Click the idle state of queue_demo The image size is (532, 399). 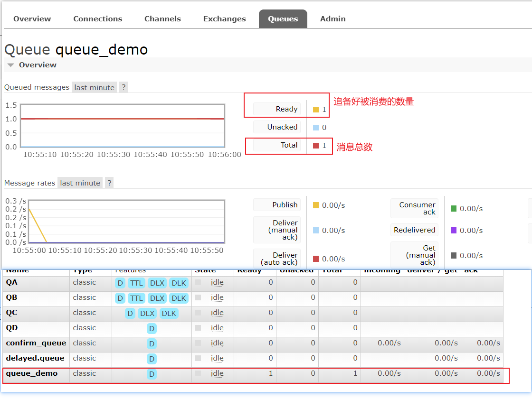tap(217, 373)
